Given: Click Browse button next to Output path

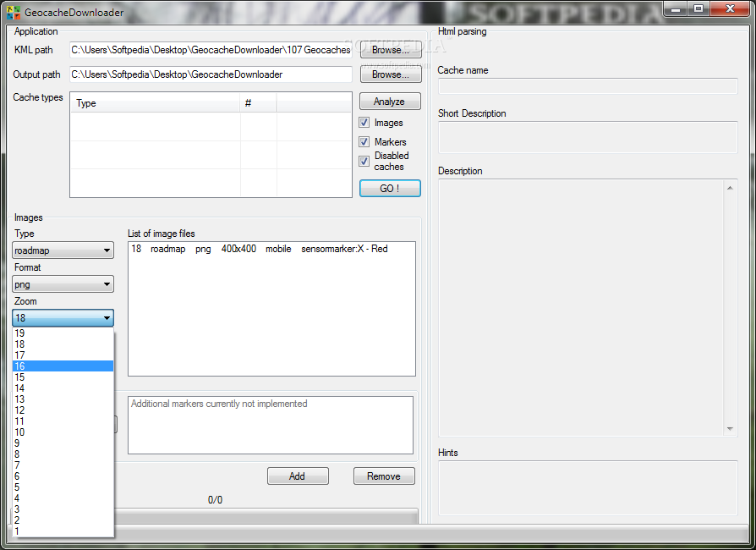Looking at the screenshot, I should point(391,74).
